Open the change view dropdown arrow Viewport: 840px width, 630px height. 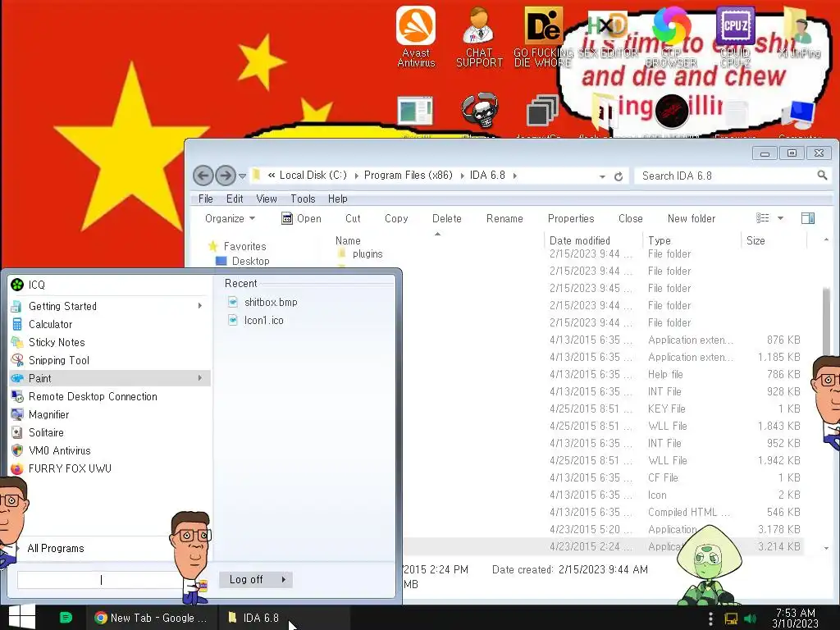click(781, 218)
